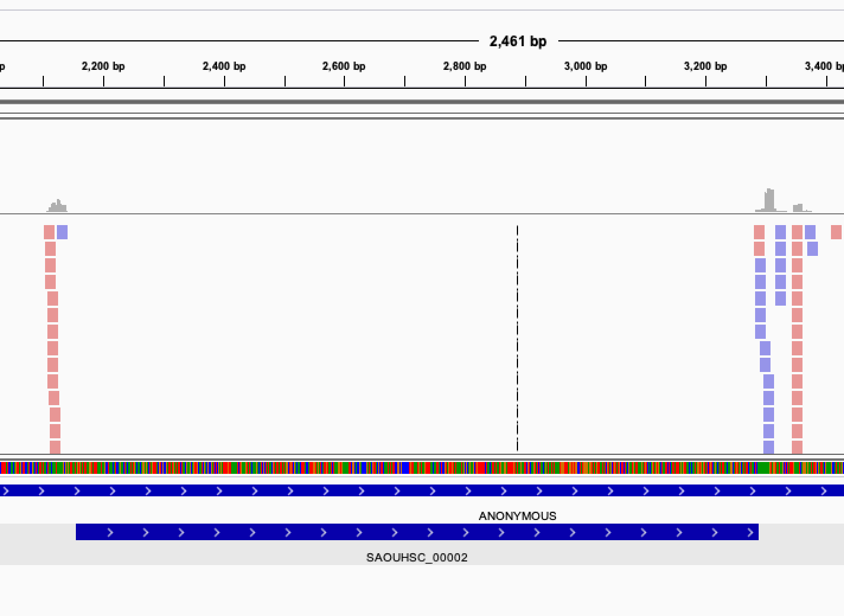Click the colored reference sequence track

pos(422,468)
